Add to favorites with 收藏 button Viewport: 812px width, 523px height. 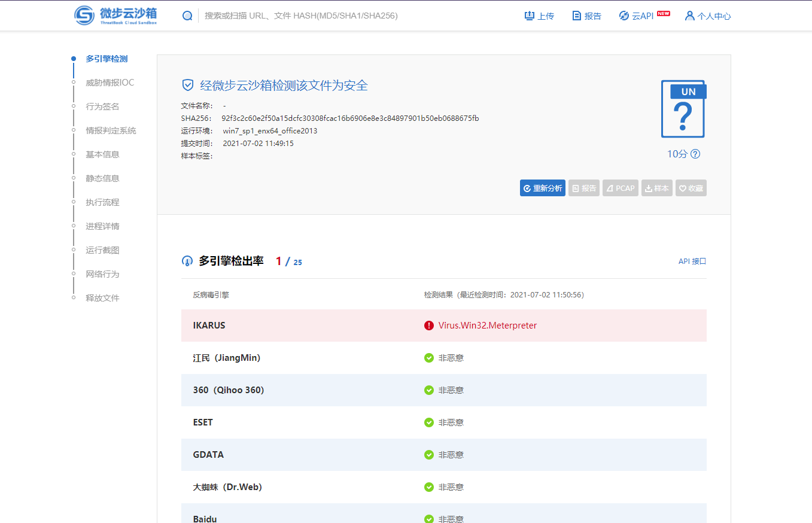point(691,188)
